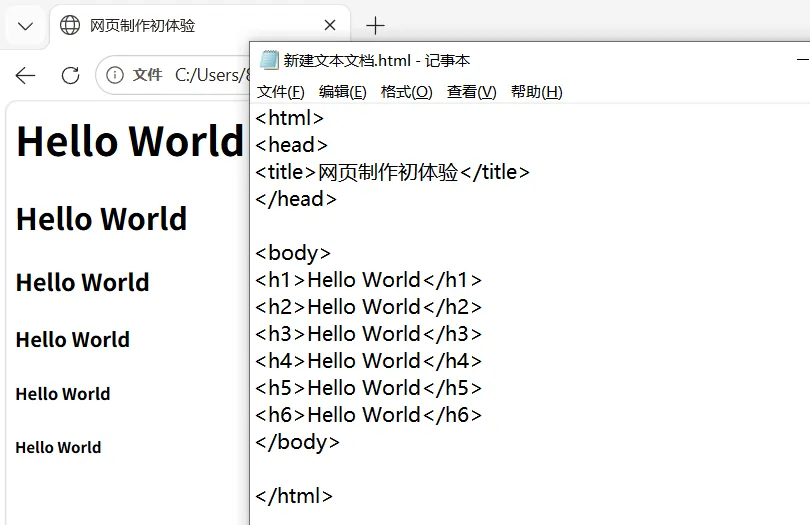This screenshot has height=525, width=810.
Task: Click the site info icon in address bar
Action: pyautogui.click(x=115, y=75)
